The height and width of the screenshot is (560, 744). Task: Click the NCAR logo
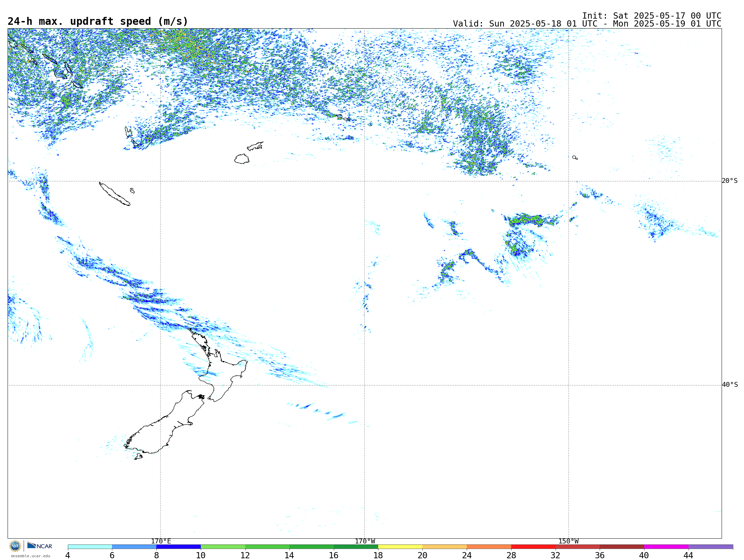coord(40,546)
